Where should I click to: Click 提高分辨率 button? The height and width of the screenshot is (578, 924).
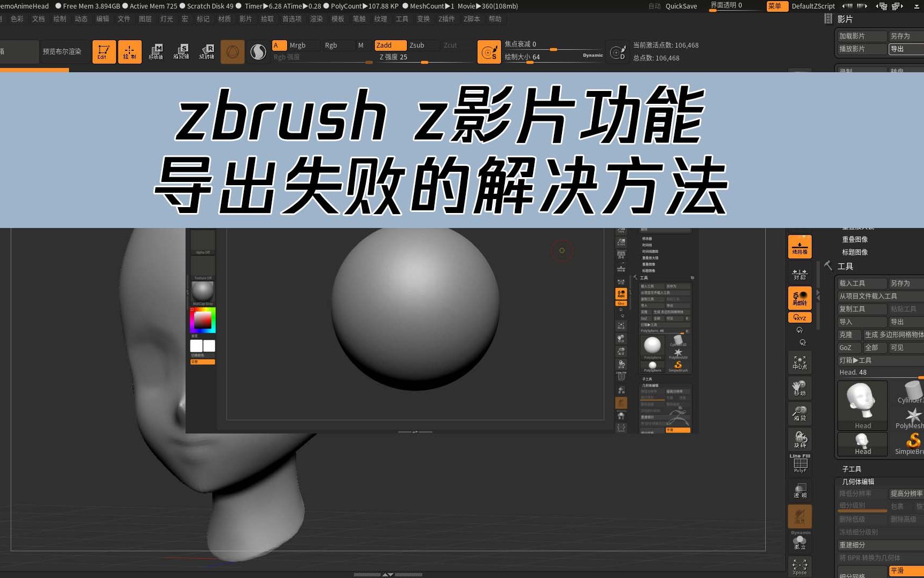(x=906, y=493)
